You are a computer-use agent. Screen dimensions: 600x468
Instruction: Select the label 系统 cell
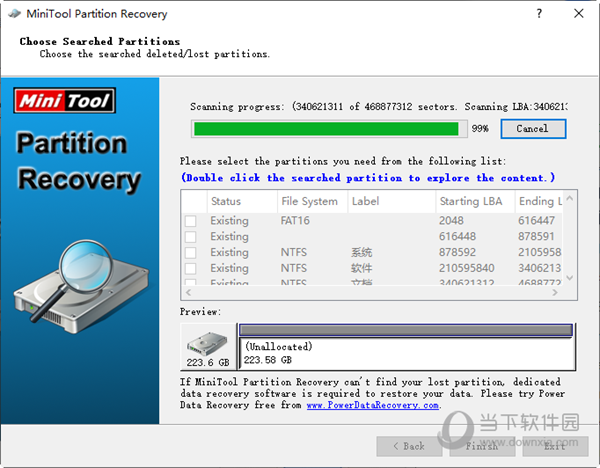[362, 253]
